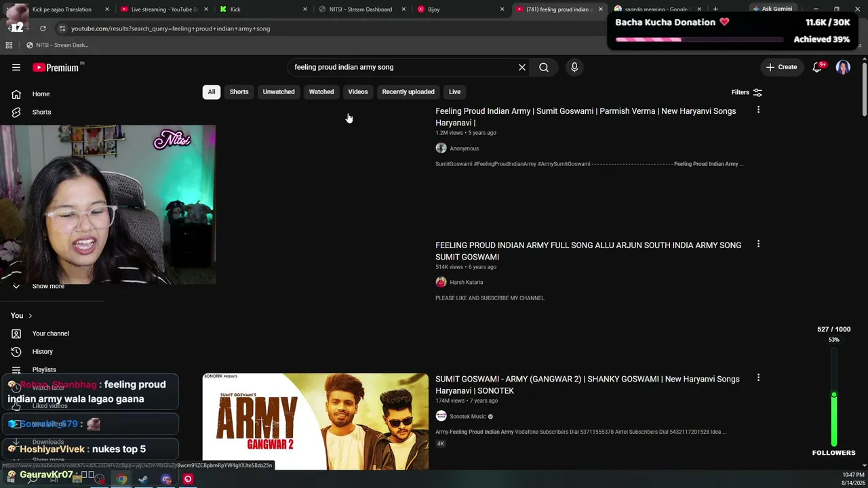View site information icon in address bar
The width and height of the screenshot is (868, 488).
pyautogui.click(x=62, y=28)
